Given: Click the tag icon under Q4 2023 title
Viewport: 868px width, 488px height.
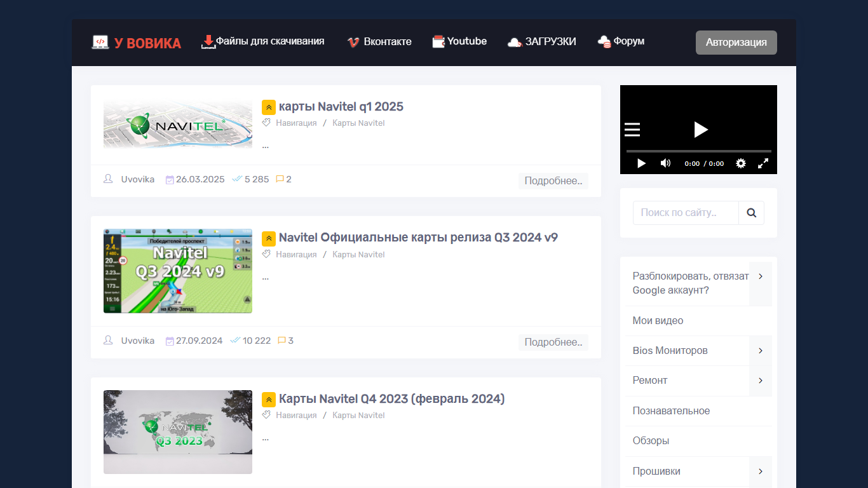Looking at the screenshot, I should pos(266,415).
